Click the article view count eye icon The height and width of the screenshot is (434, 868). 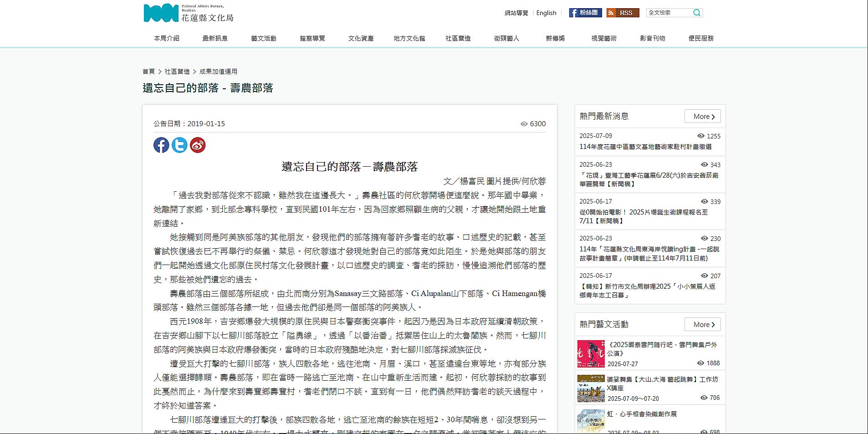point(524,124)
